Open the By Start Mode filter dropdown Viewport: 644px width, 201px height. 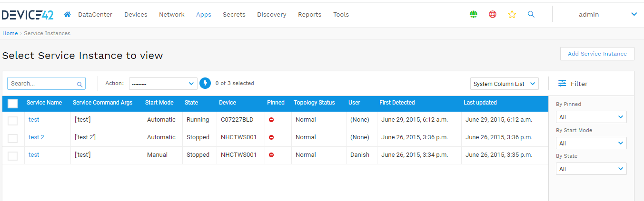pyautogui.click(x=591, y=143)
